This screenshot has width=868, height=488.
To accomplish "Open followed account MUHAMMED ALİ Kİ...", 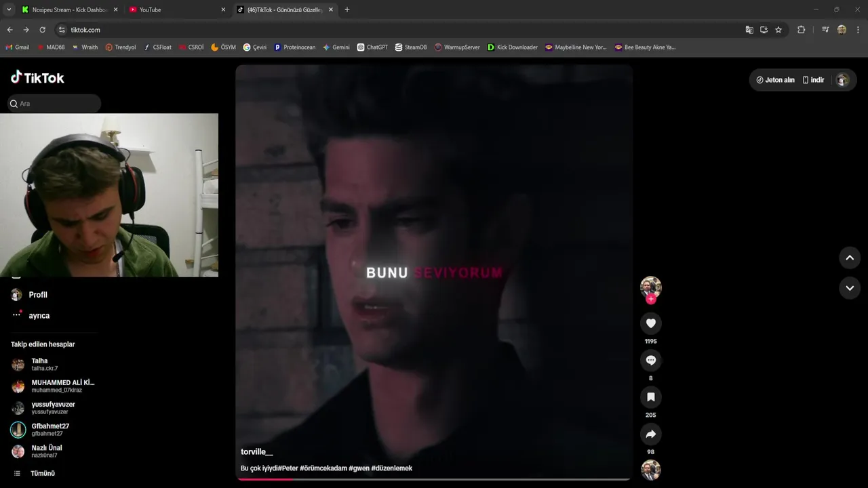I will pos(53,386).
